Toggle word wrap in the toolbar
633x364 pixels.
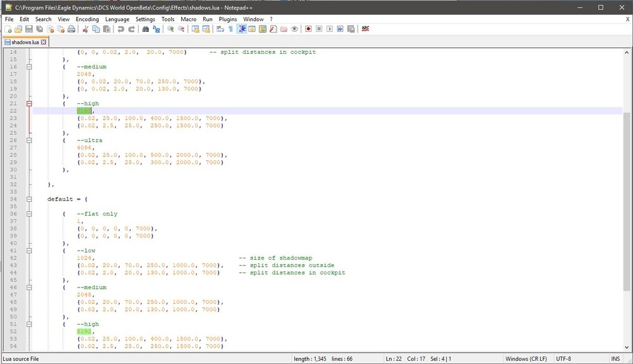(220, 29)
